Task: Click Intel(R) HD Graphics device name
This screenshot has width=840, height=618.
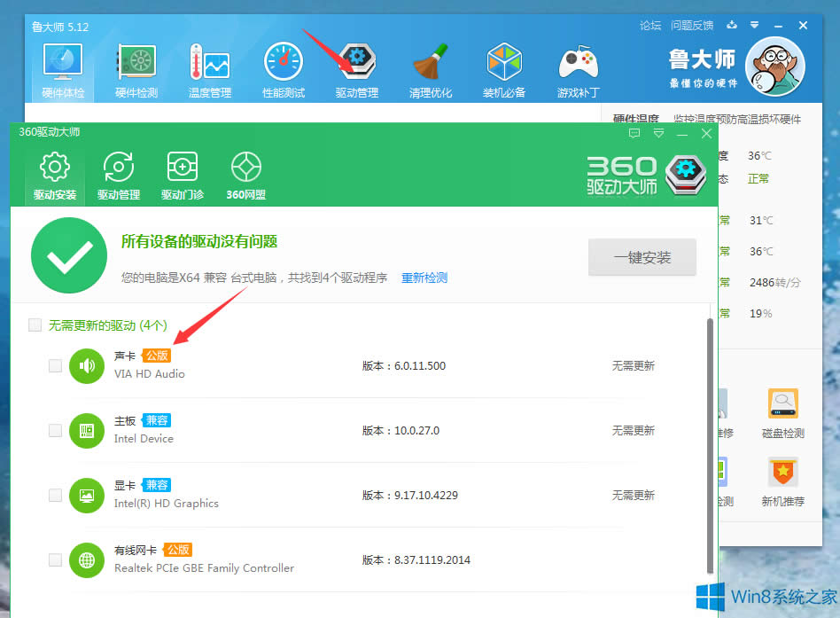Action: click(166, 504)
